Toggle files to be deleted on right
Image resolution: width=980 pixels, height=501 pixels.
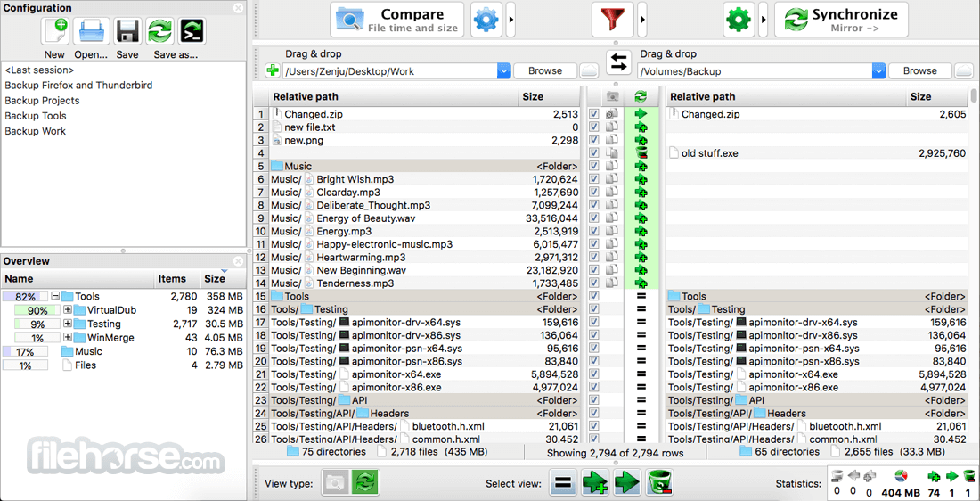tap(658, 483)
